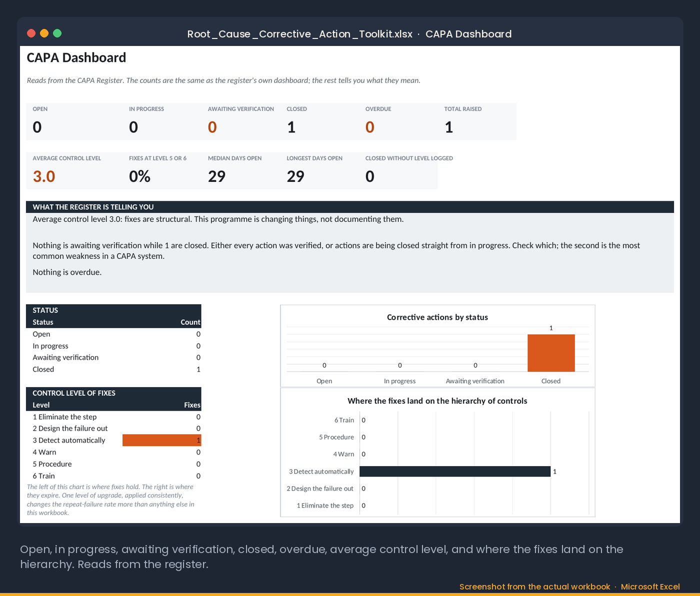This screenshot has width=700, height=596.
Task: Select the italic subtitle about the CAPA Register
Action: tap(223, 80)
